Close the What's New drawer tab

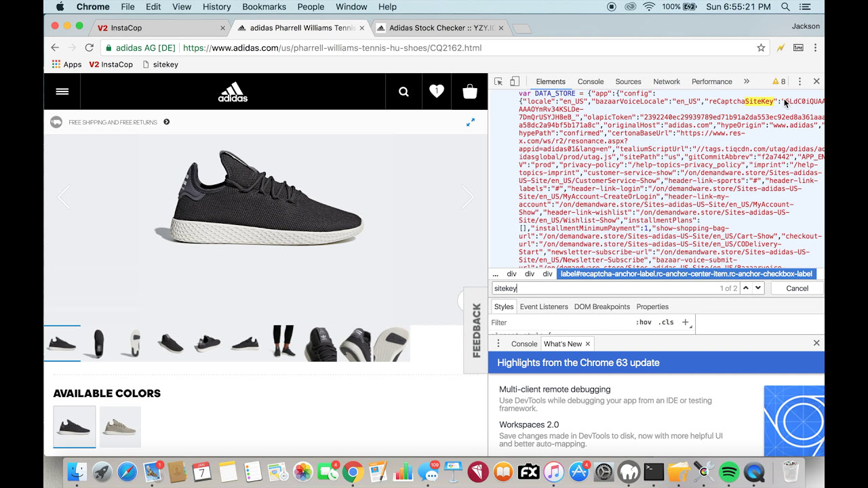coord(588,344)
